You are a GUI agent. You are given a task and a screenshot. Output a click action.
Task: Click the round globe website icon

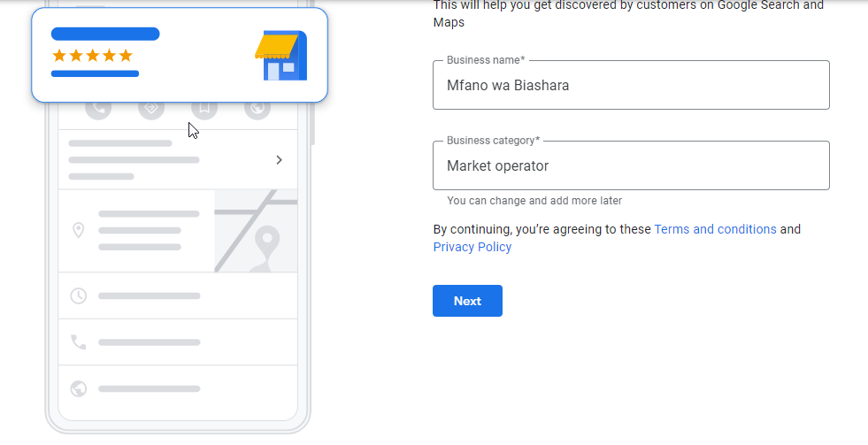257,110
